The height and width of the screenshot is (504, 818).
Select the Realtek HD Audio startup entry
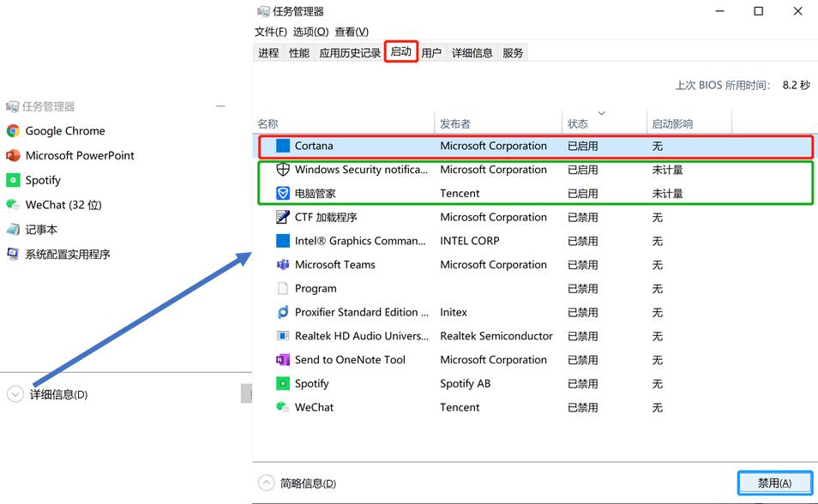(283, 336)
